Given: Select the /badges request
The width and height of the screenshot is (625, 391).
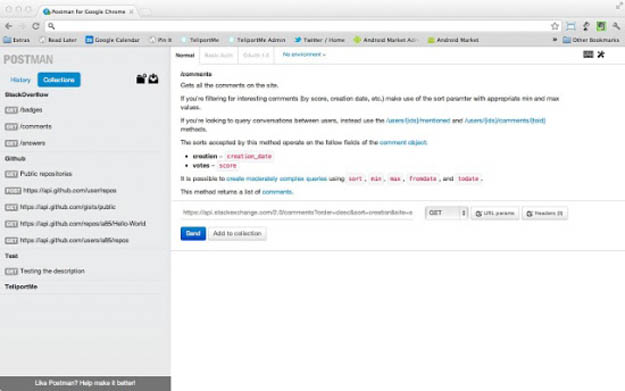Looking at the screenshot, I should 24,110.
